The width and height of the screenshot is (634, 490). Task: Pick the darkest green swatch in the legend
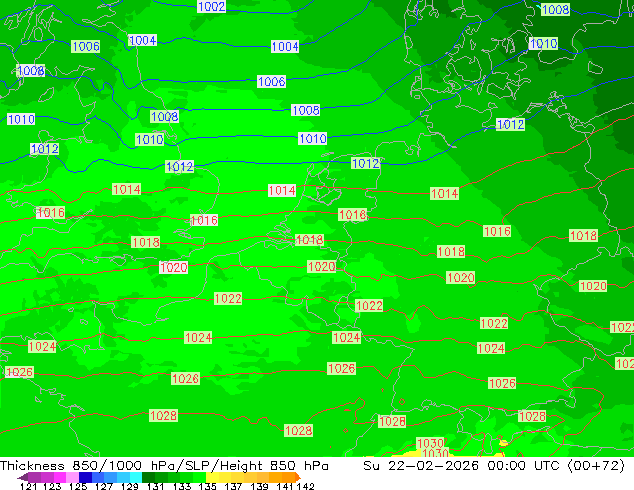pos(148,477)
